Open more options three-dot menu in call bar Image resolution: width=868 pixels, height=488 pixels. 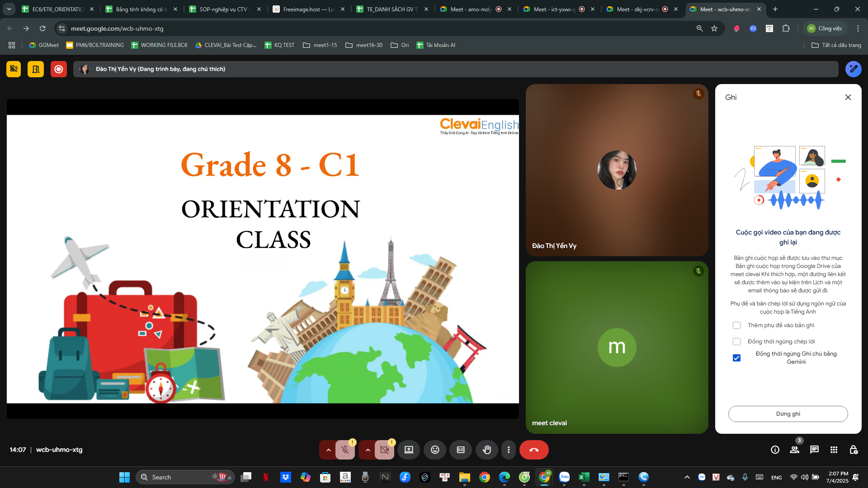[x=509, y=450]
